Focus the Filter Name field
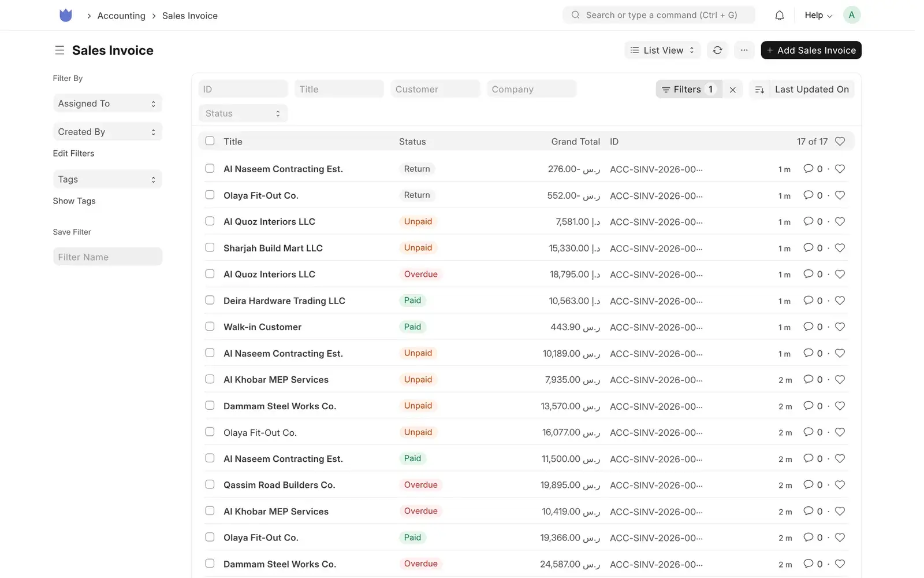This screenshot has height=578, width=924. tap(107, 257)
